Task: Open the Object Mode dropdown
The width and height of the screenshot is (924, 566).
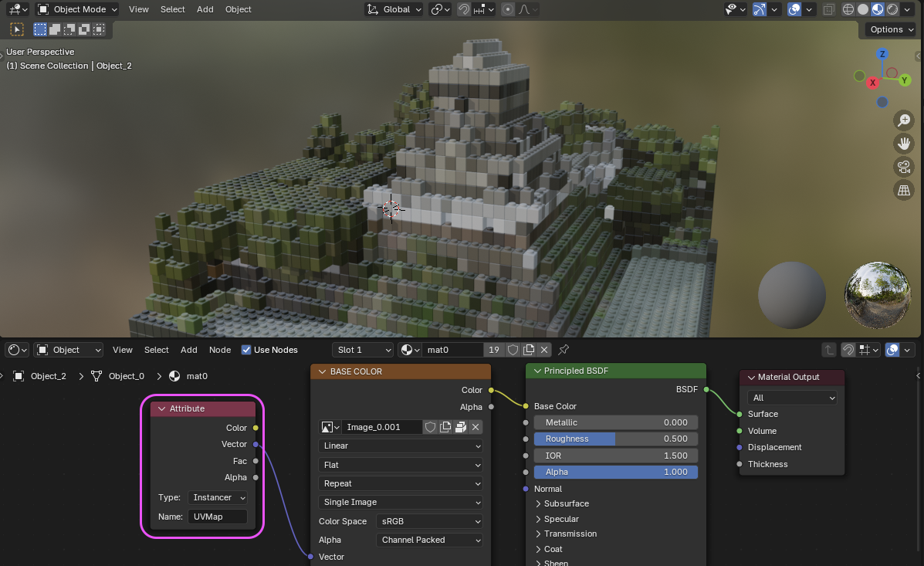Action: [x=77, y=9]
